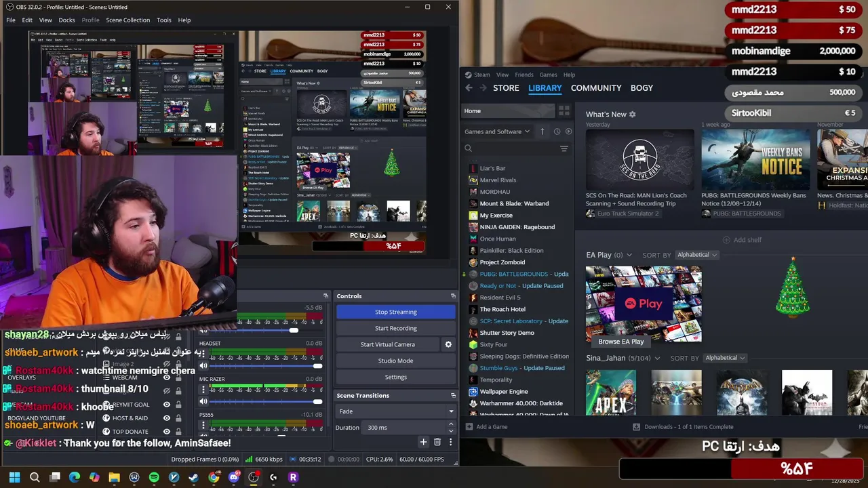Click Start Recording button
Screen dimensions: 868x488
coord(396,328)
